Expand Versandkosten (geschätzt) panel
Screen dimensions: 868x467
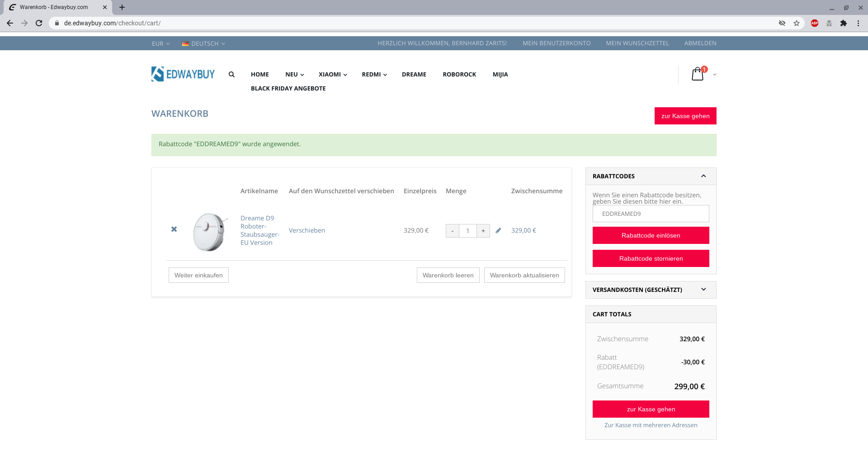point(703,290)
